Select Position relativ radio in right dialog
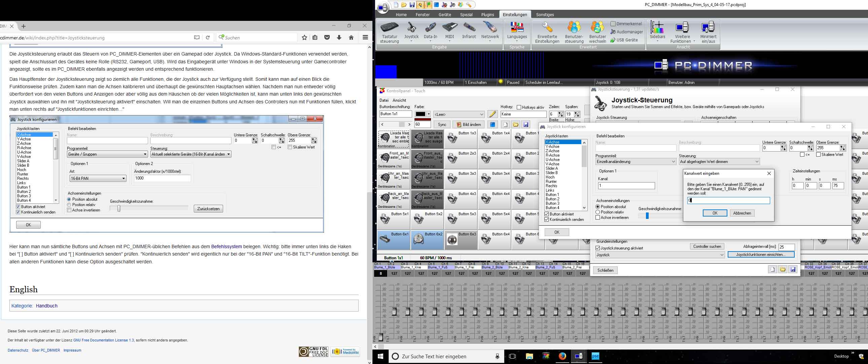Viewport: 868px width, 364px height. point(598,212)
